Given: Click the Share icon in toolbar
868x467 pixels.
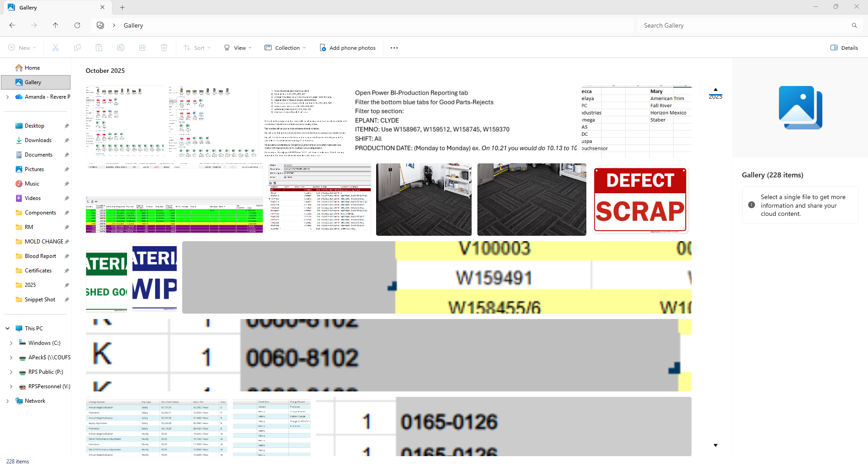Looking at the screenshot, I should point(142,48).
